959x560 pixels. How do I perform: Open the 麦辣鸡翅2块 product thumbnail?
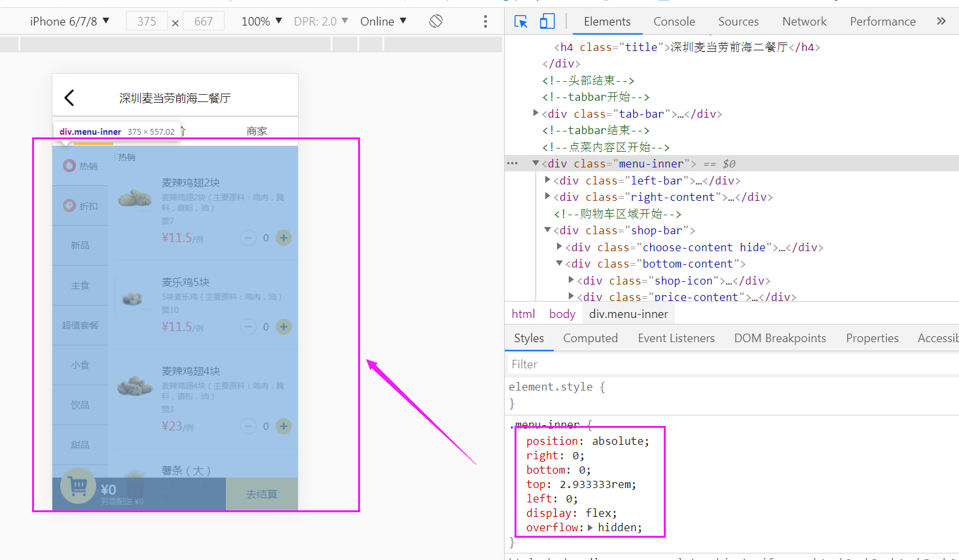tap(134, 198)
